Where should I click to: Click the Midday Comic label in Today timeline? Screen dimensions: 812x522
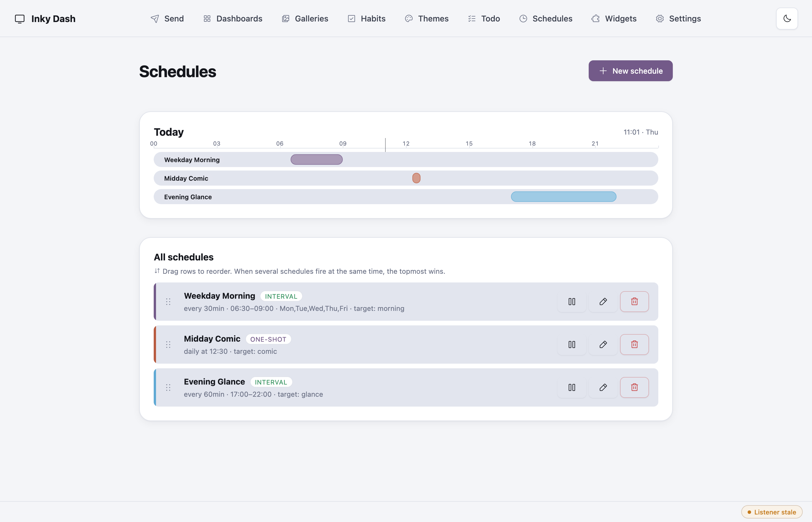[x=186, y=178]
